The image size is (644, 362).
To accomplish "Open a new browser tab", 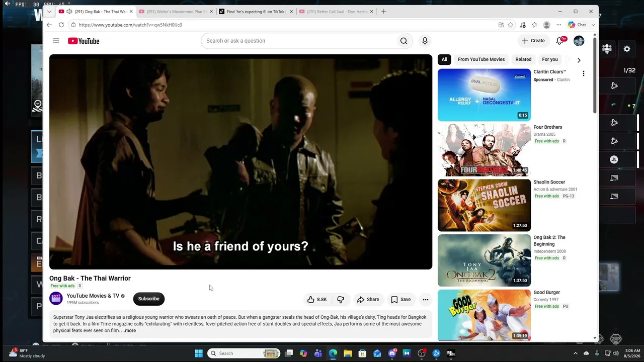I will [x=383, y=12].
